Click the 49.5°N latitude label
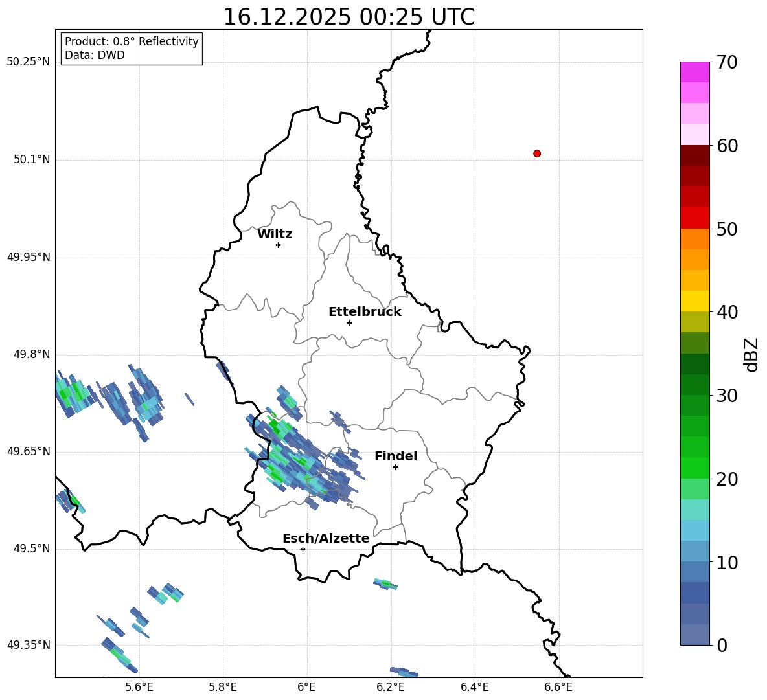 tap(31, 548)
